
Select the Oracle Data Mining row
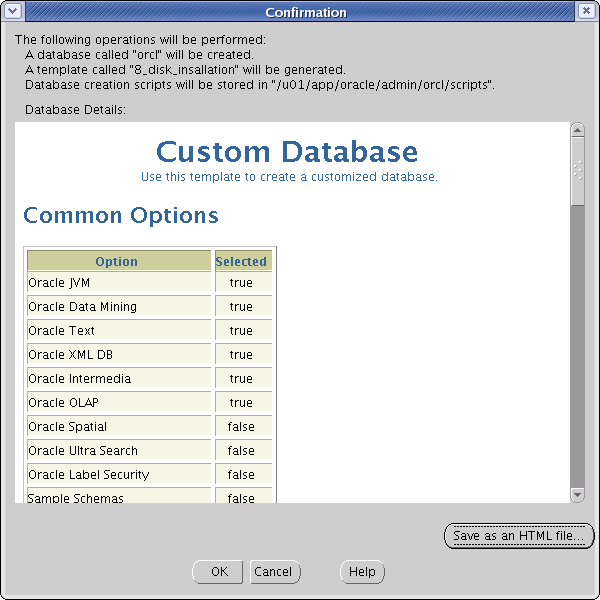click(x=150, y=307)
